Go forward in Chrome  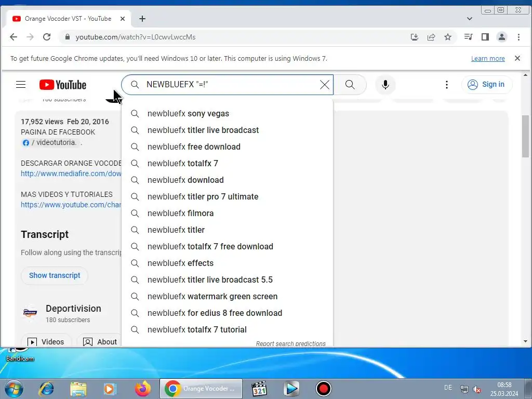coord(30,37)
